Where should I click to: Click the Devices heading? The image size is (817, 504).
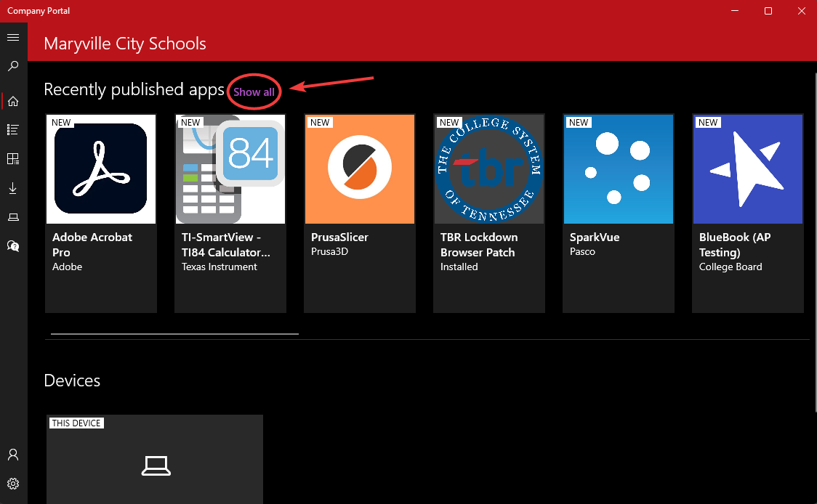[72, 381]
